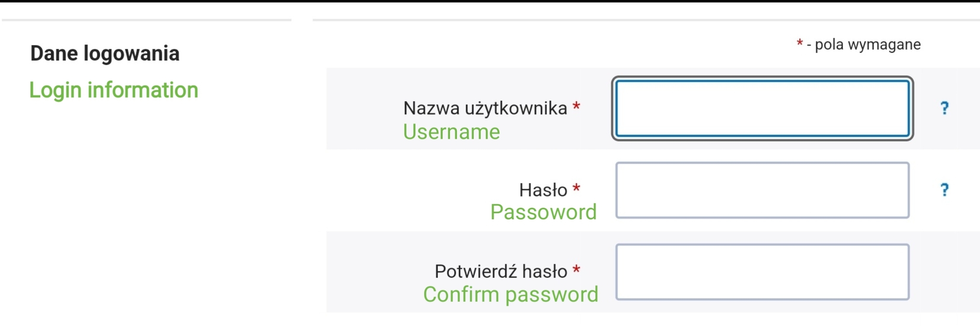Click the "pola wymagane" required fields note

coord(868,45)
